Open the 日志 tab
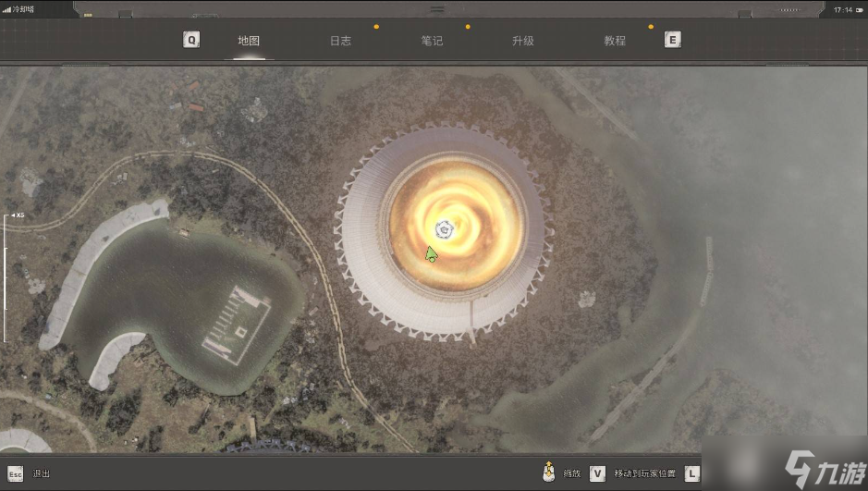This screenshot has height=491, width=868. pyautogui.click(x=340, y=41)
